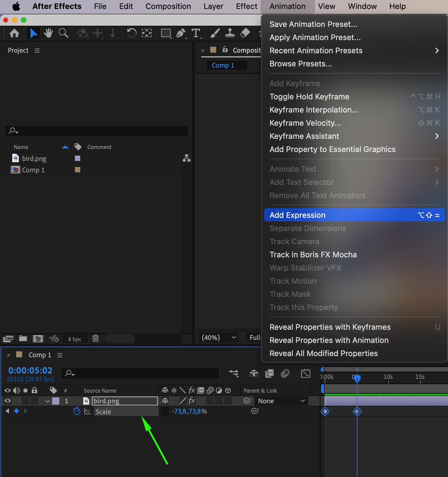448x477 pixels.
Task: Create a new folder in Project panel
Action: (x=23, y=338)
